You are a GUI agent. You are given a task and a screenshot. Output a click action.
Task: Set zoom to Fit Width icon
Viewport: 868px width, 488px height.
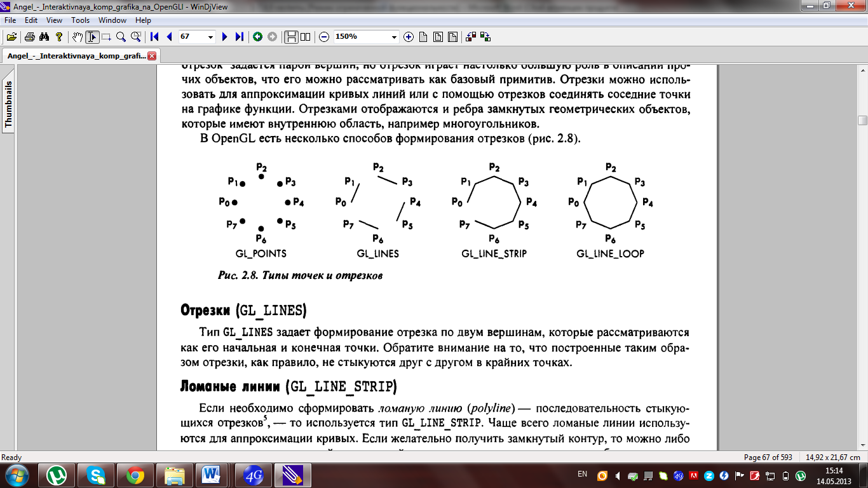(x=452, y=37)
